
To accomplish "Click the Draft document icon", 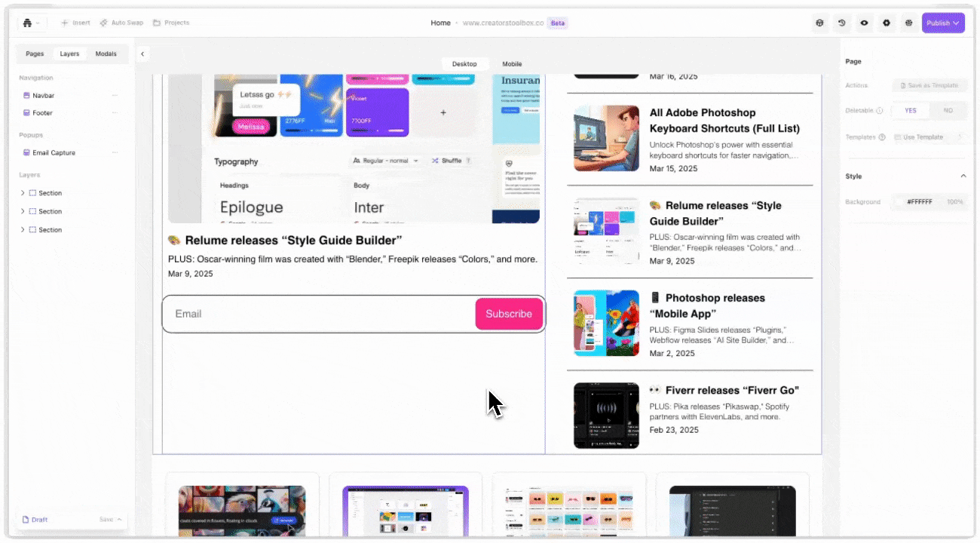I will [25, 520].
